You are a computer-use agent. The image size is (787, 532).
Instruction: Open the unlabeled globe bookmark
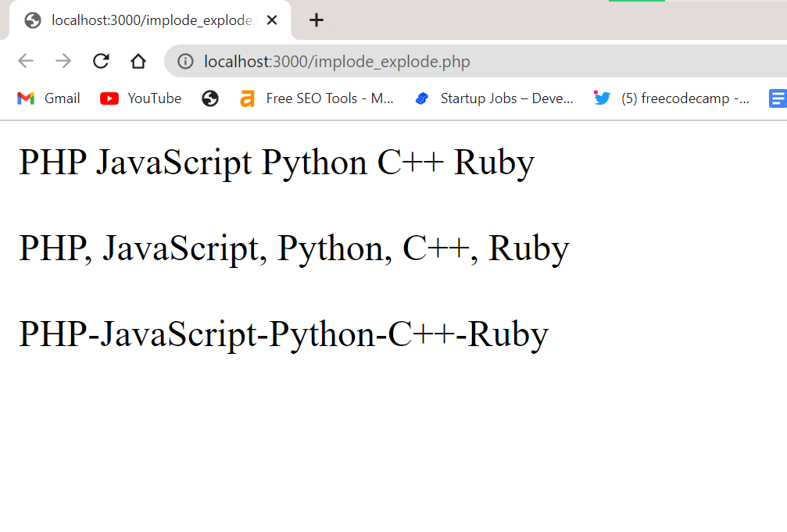tap(210, 98)
